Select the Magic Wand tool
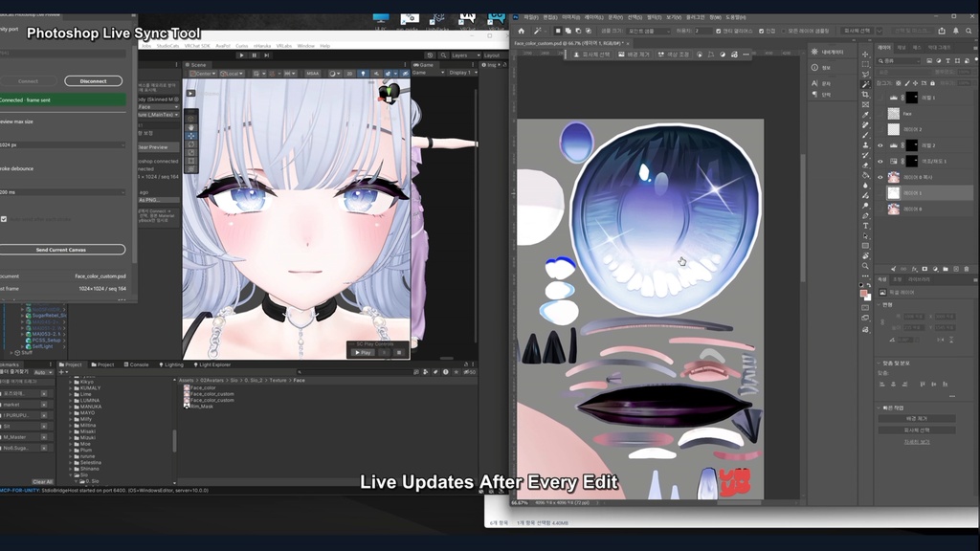This screenshot has height=551, width=980. pyautogui.click(x=865, y=84)
